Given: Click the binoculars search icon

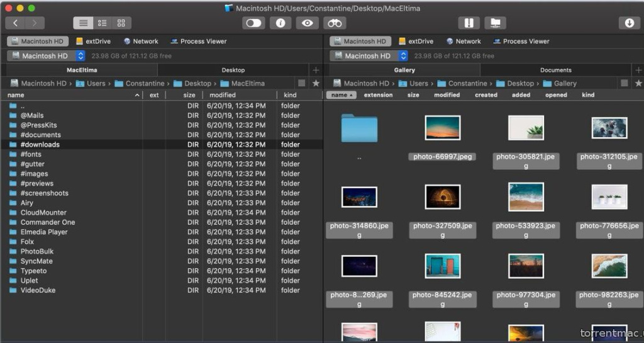Looking at the screenshot, I should 335,23.
